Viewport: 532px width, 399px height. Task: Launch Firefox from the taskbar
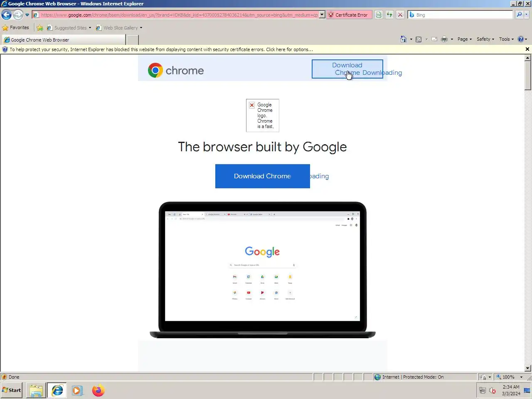pos(98,391)
